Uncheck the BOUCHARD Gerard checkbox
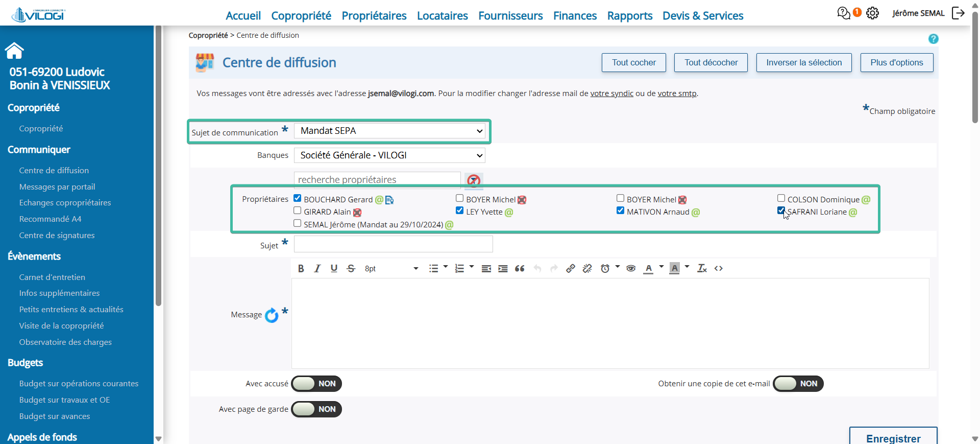 (x=298, y=198)
